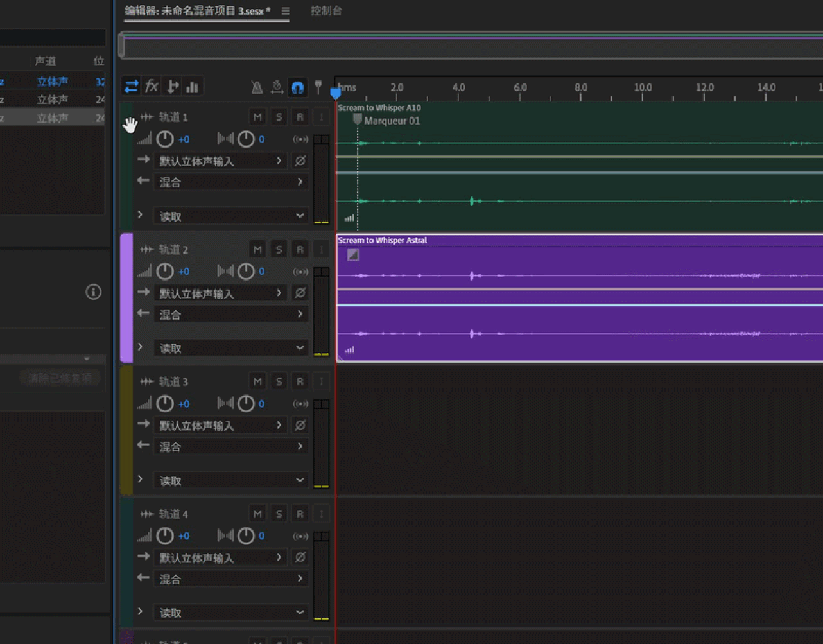The width and height of the screenshot is (823, 644).
Task: Toggle polarity reverse on 轨道 3
Action: pyautogui.click(x=300, y=425)
